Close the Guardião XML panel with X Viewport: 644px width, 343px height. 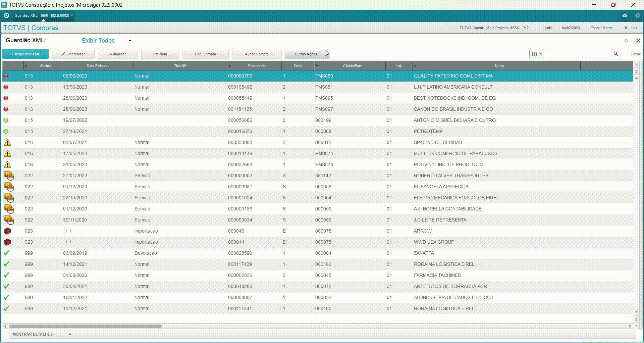click(x=638, y=41)
